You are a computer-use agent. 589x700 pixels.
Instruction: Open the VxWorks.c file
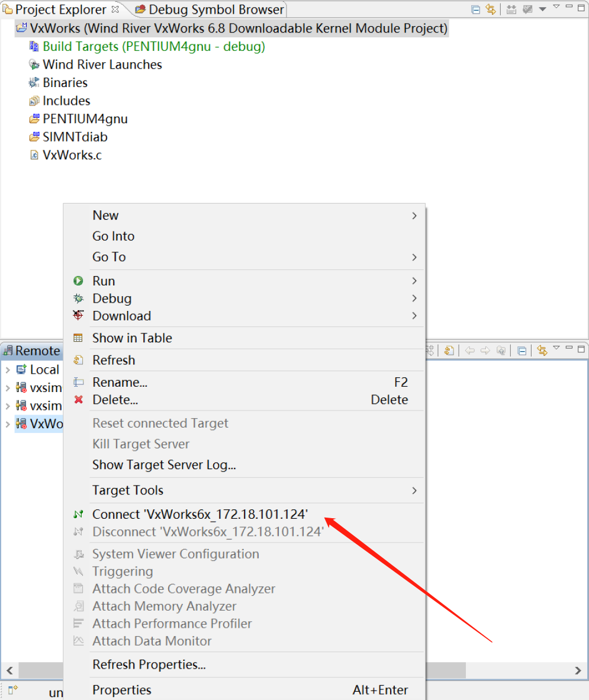(72, 155)
